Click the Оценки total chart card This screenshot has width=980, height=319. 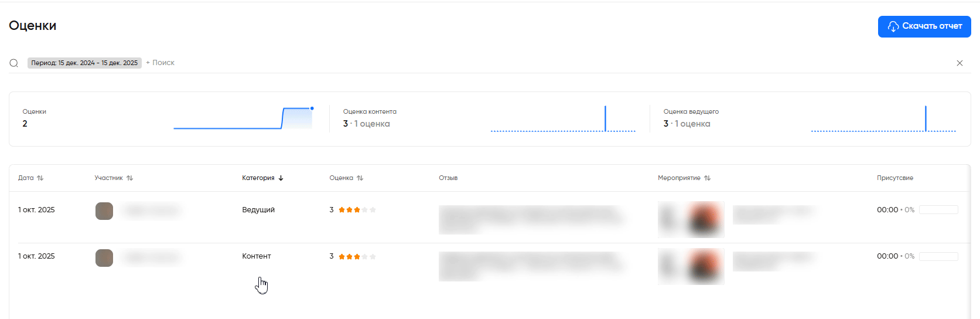point(169,119)
